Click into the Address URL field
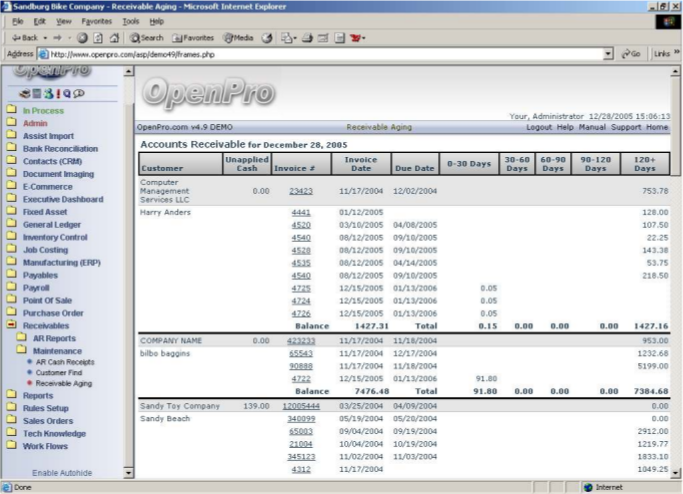 coord(300,53)
